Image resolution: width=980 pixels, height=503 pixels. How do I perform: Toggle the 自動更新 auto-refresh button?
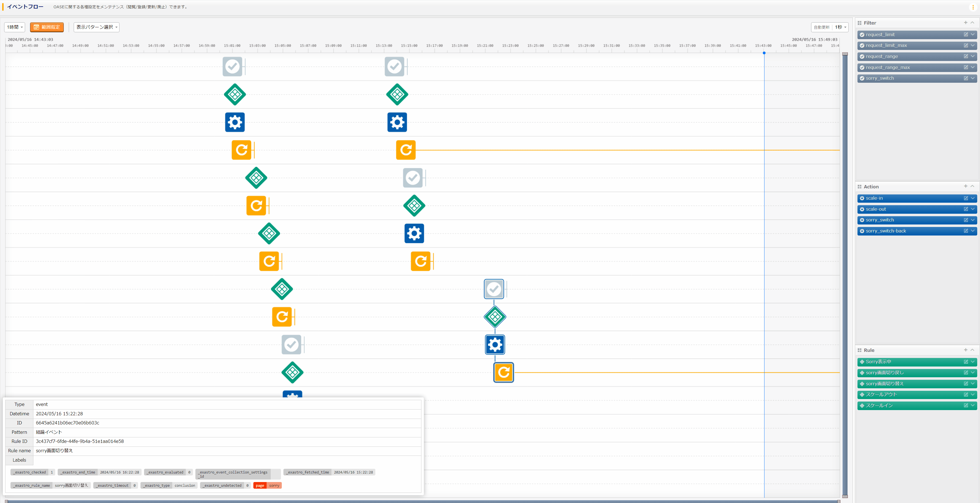821,27
